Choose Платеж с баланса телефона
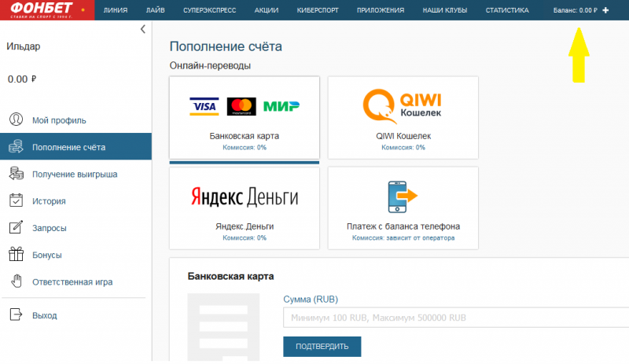This screenshot has height=364, width=629. point(403,226)
